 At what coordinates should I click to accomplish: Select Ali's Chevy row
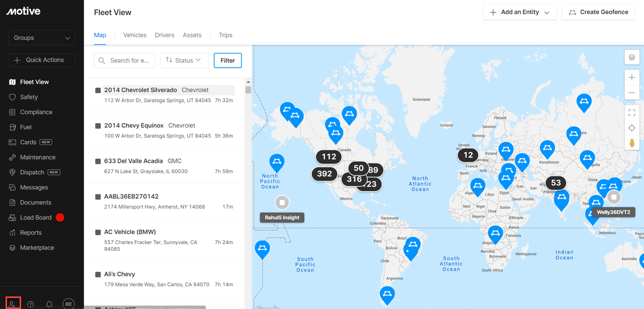(165, 279)
